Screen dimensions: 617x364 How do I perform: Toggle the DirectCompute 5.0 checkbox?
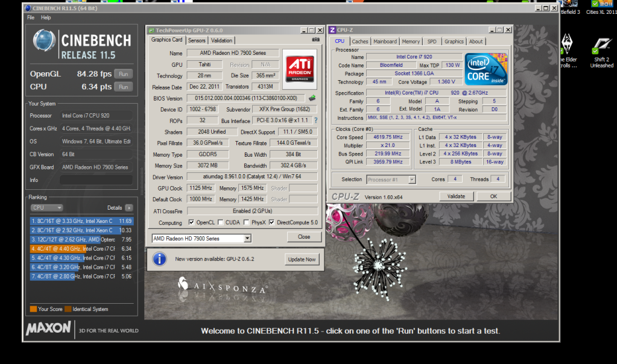point(271,222)
